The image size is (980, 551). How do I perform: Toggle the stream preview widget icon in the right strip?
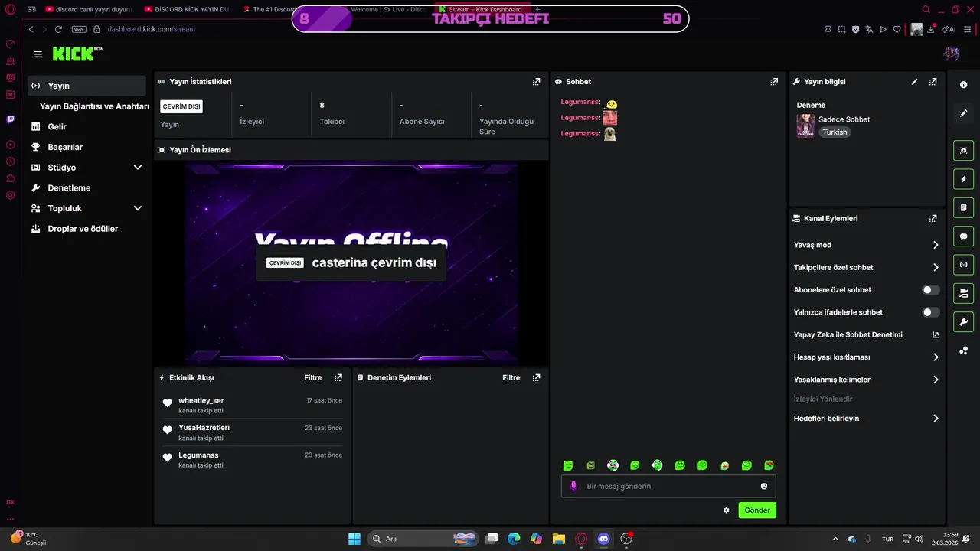point(964,151)
